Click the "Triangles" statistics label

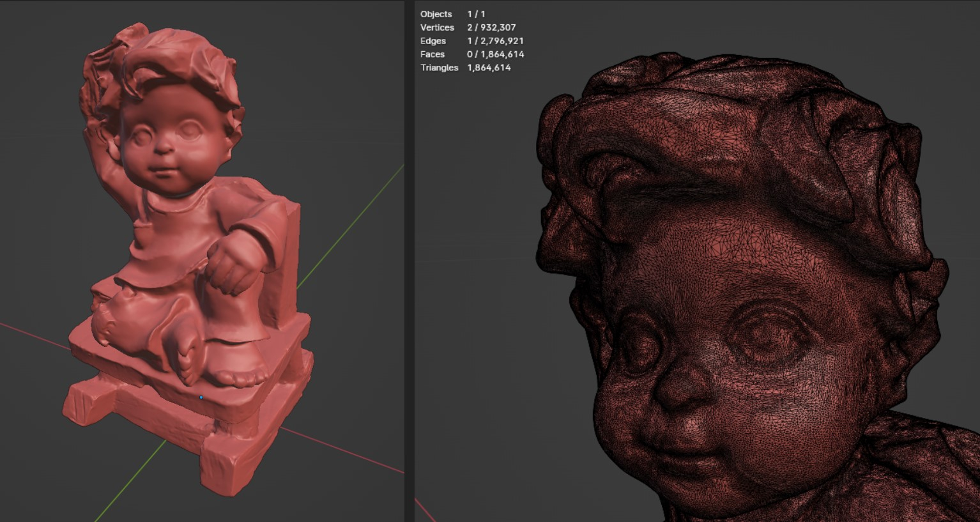point(439,68)
